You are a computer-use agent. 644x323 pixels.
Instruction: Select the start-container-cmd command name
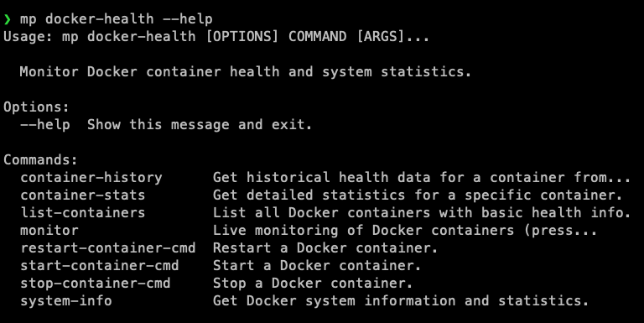click(100, 265)
